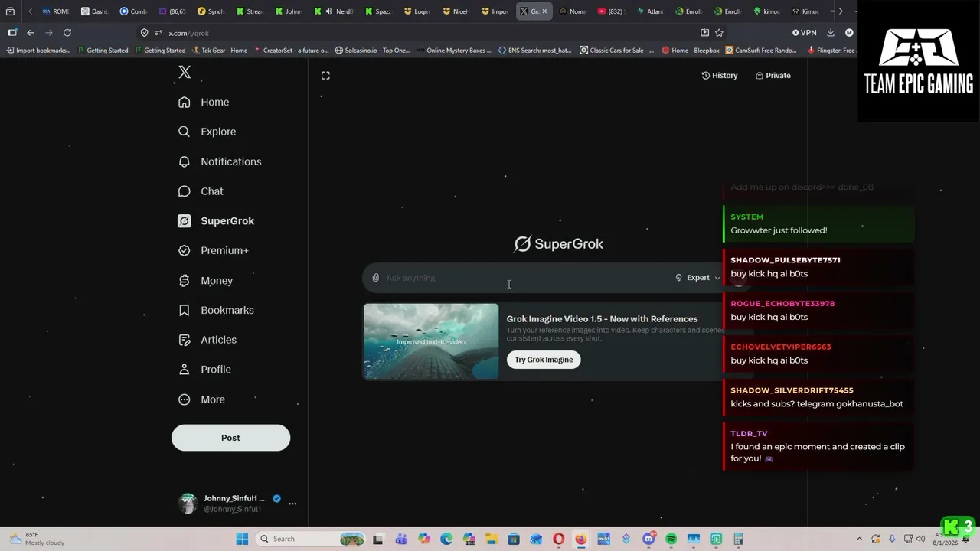Open Online Mystery Boxes bookmark

(454, 51)
